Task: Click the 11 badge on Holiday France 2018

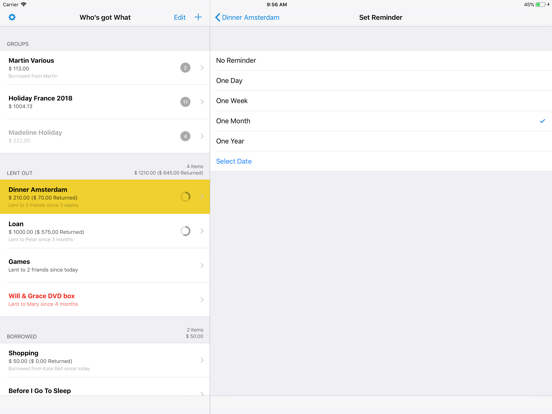Action: [185, 102]
